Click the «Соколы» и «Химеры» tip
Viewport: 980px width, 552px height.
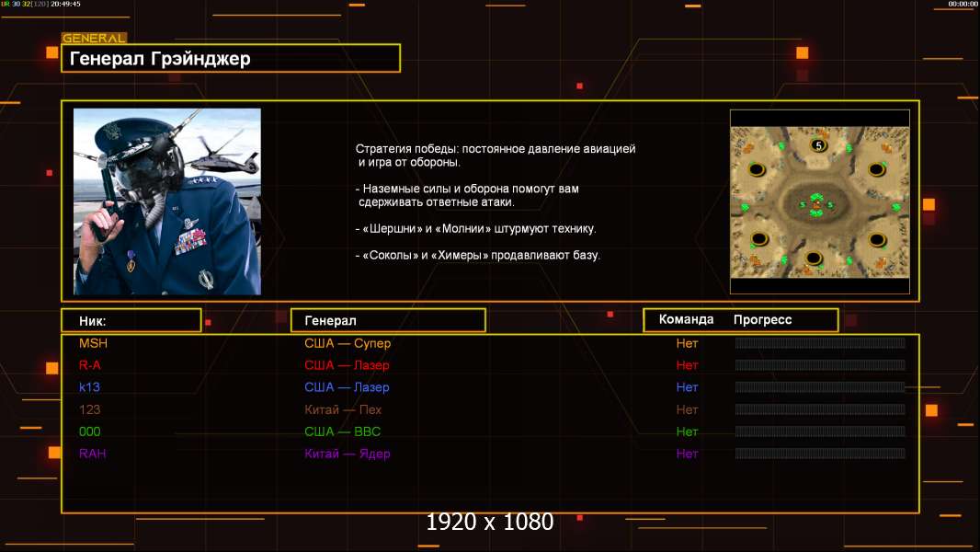tap(478, 255)
